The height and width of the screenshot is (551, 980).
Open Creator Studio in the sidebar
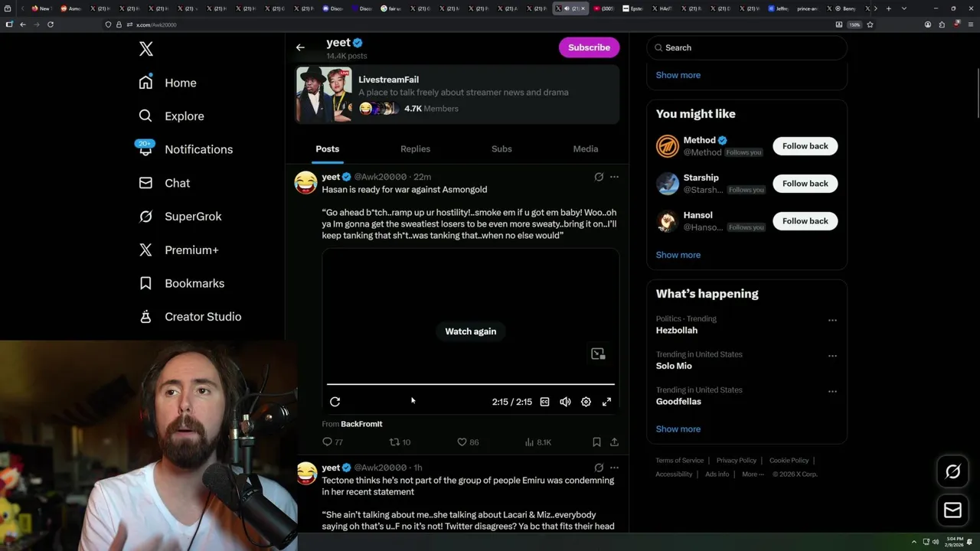tap(190, 317)
